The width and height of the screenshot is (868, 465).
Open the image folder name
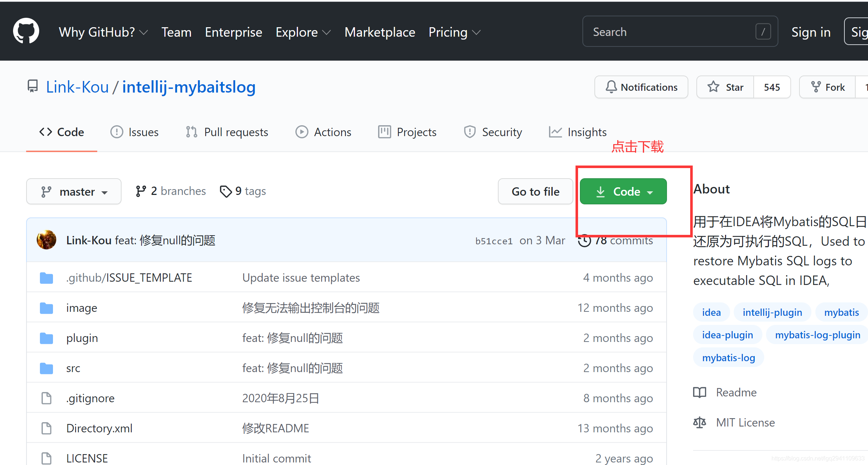click(x=82, y=308)
